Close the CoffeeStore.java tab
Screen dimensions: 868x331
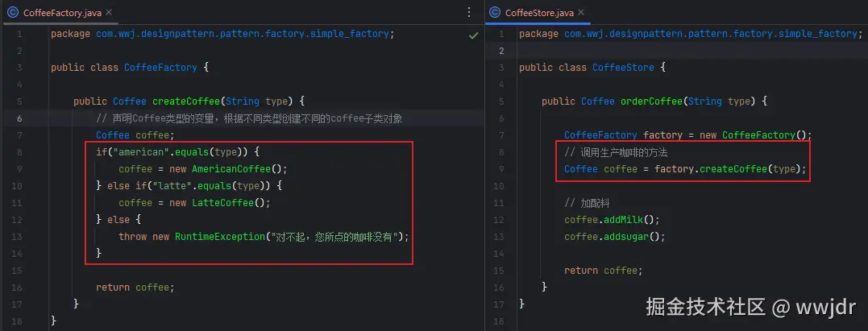581,12
